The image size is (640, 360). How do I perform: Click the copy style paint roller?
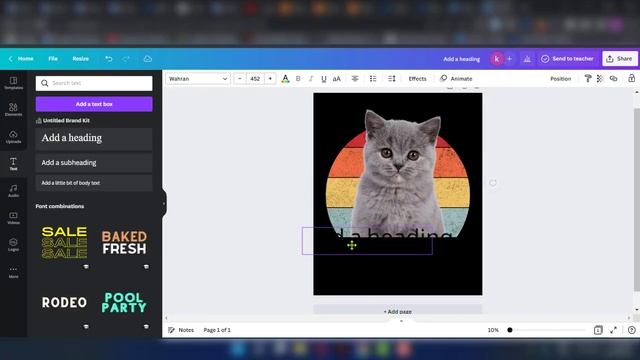(588, 78)
